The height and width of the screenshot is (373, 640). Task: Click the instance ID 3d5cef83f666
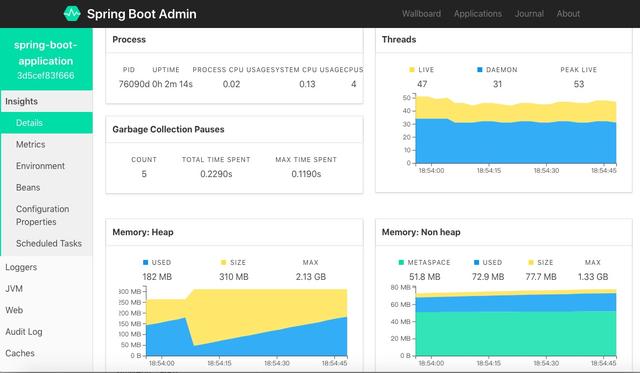coord(46,75)
